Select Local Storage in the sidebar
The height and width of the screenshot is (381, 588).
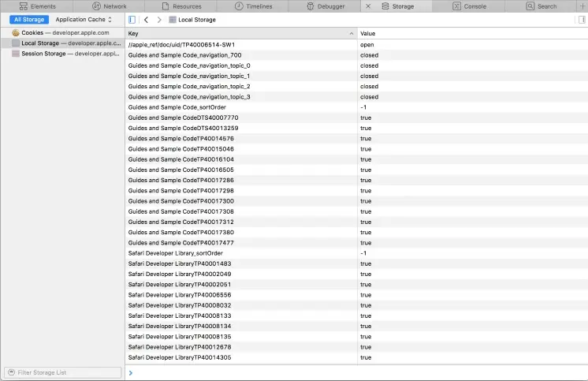click(62, 43)
